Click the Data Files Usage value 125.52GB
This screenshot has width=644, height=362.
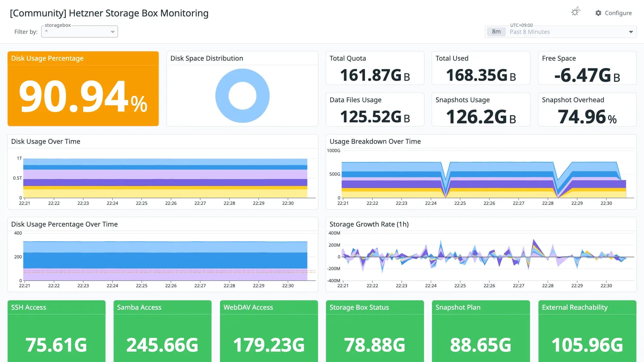(375, 117)
